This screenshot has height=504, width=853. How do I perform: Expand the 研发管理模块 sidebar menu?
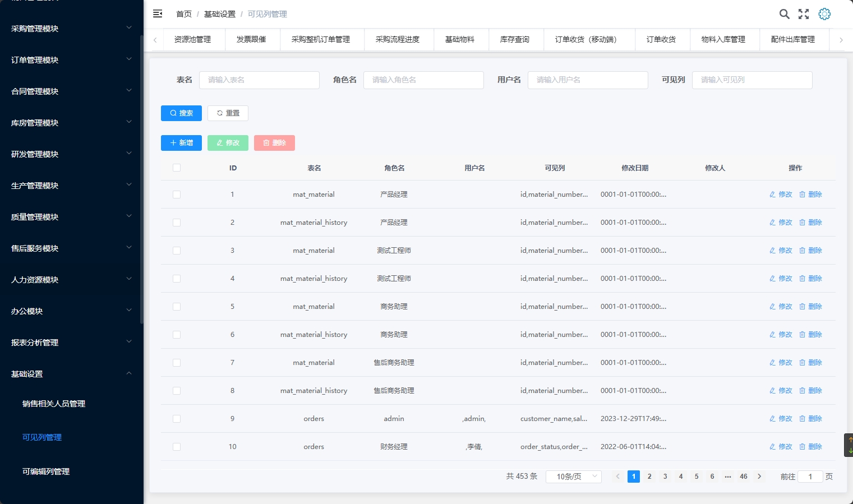[72, 154]
